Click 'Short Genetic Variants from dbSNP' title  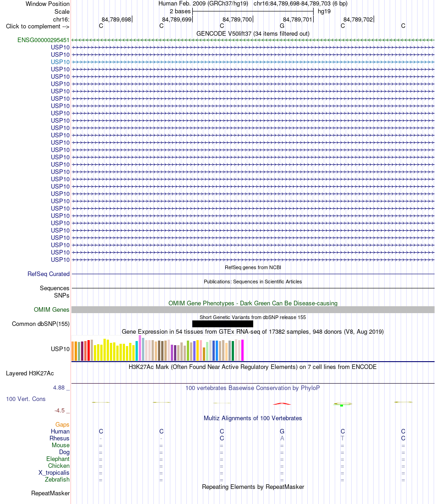coord(253,317)
